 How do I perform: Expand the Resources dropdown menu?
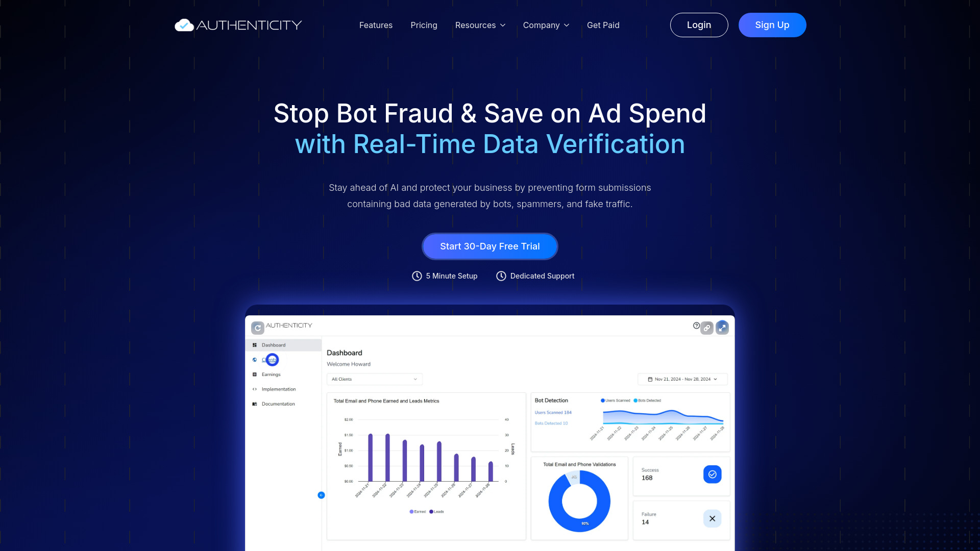pos(480,25)
